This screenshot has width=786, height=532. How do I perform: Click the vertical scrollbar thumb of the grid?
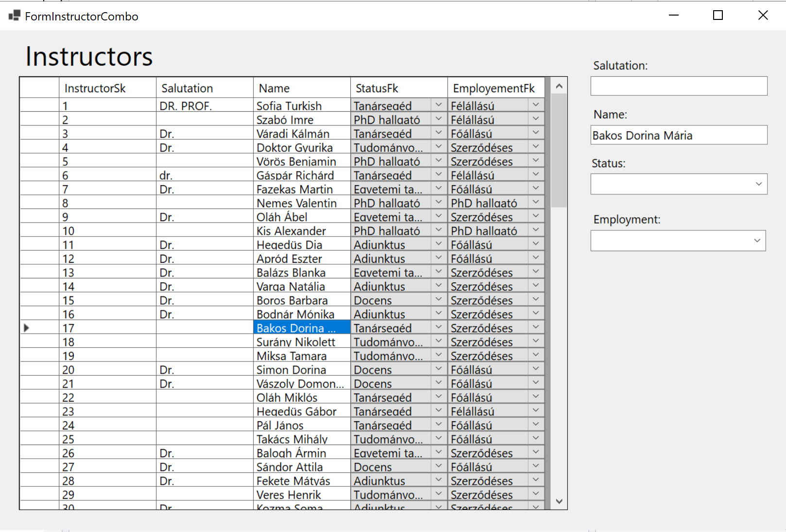559,151
